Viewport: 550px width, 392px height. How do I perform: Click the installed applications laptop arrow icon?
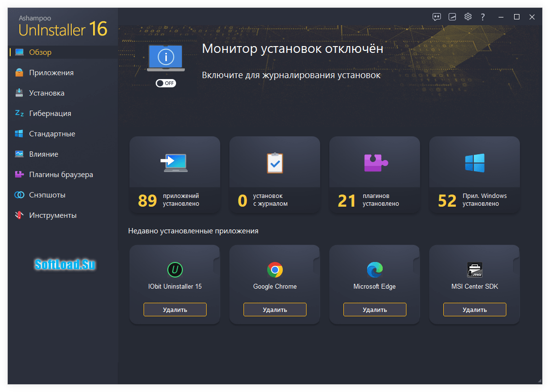(x=174, y=163)
